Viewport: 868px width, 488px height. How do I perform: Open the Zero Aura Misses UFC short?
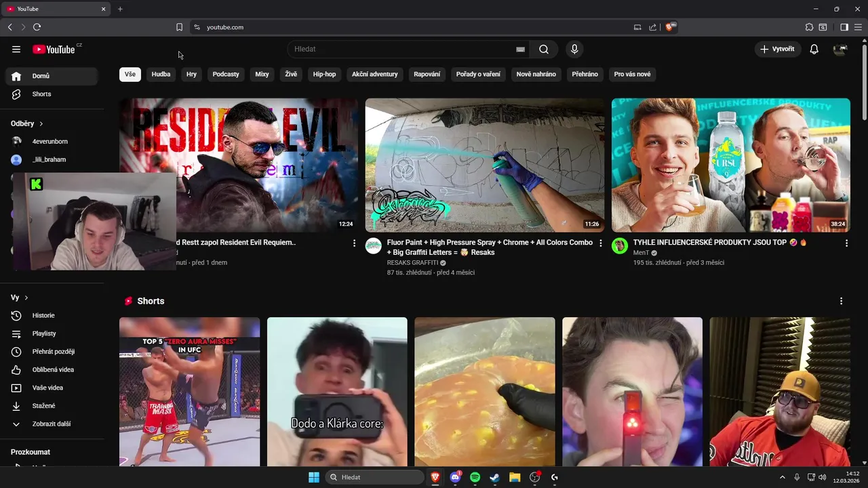click(x=189, y=392)
